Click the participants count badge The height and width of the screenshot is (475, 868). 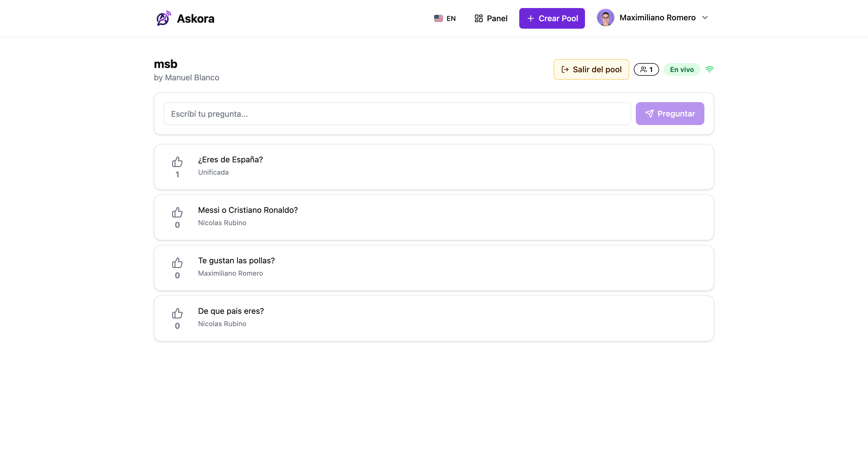(x=646, y=69)
